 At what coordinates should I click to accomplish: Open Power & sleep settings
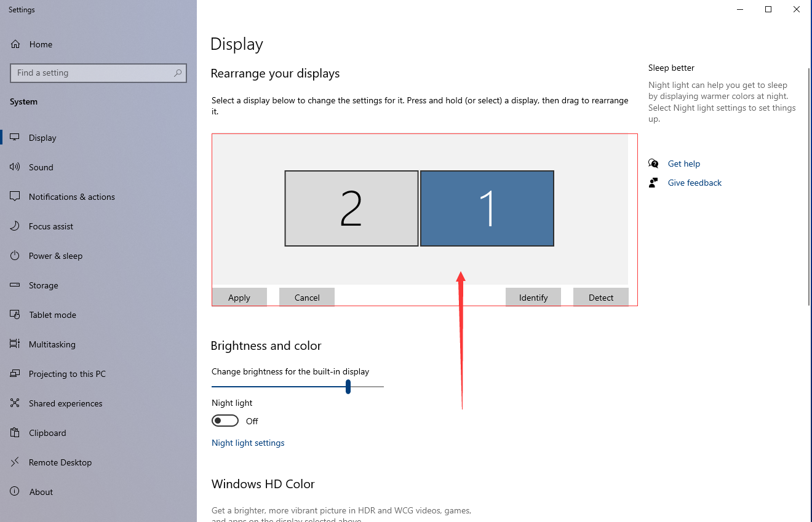click(x=55, y=256)
